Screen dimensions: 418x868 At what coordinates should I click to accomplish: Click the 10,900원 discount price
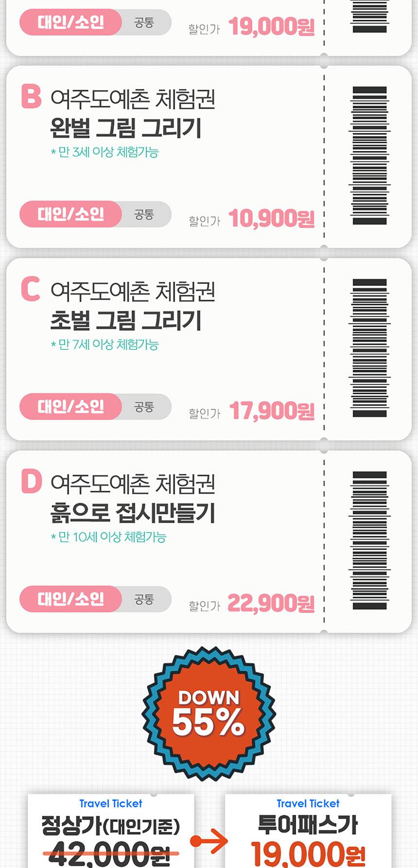point(271,219)
